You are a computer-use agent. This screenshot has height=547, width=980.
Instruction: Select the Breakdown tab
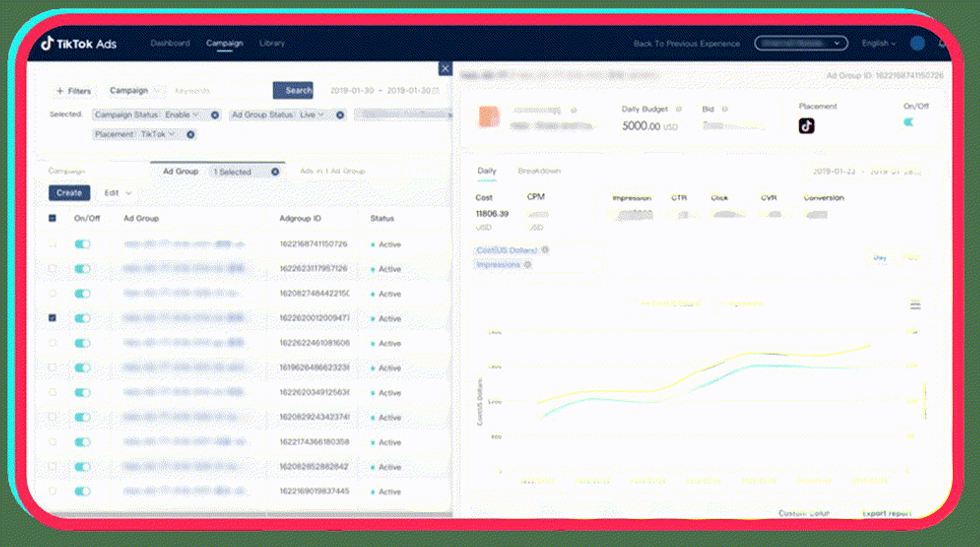539,171
